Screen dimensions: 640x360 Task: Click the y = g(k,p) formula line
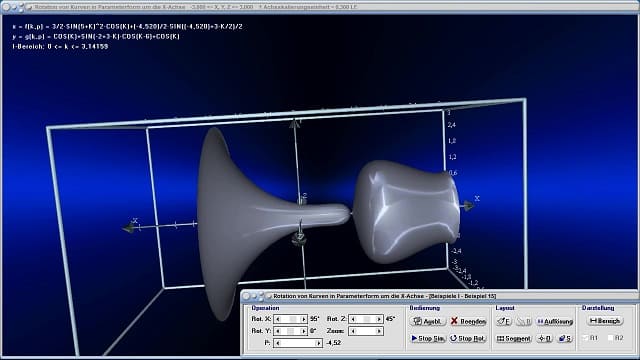96,36
